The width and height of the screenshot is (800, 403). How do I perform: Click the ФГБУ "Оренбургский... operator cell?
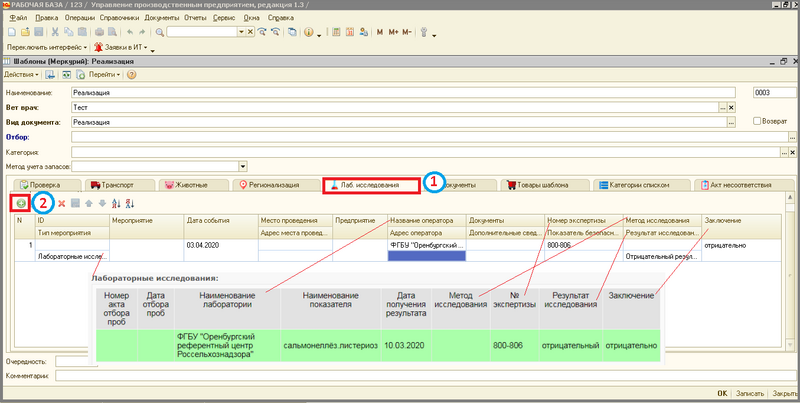pos(427,245)
